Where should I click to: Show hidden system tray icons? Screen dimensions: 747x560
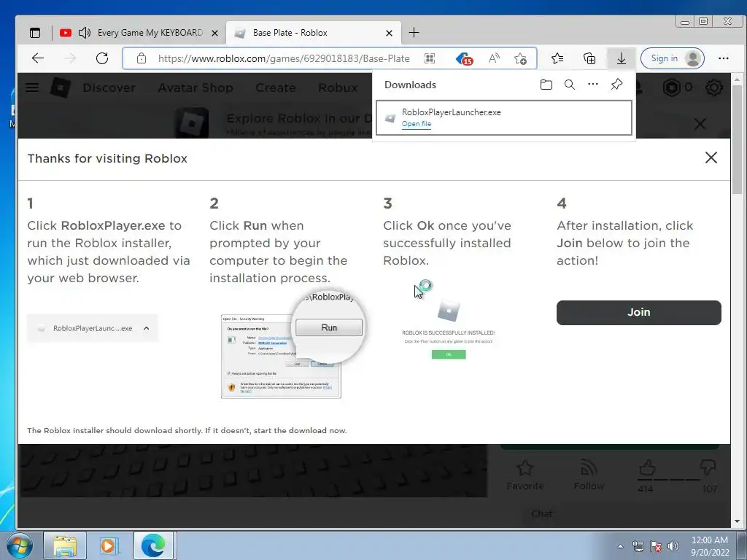(x=620, y=546)
